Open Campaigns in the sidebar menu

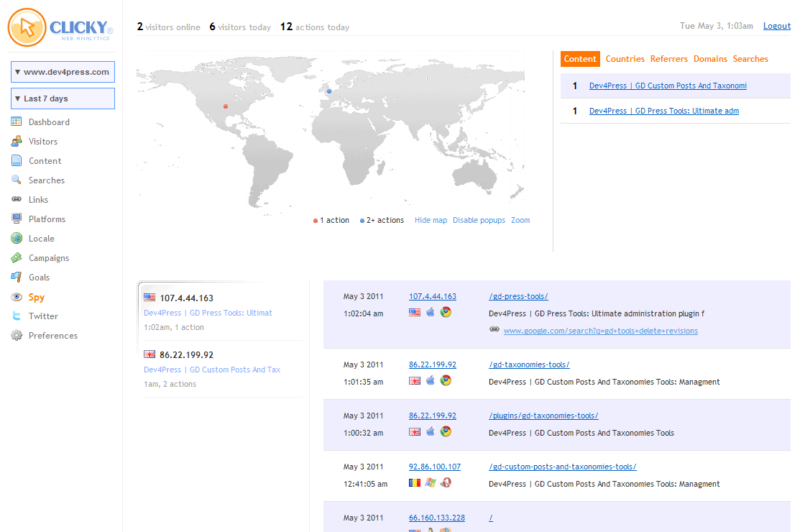49,258
